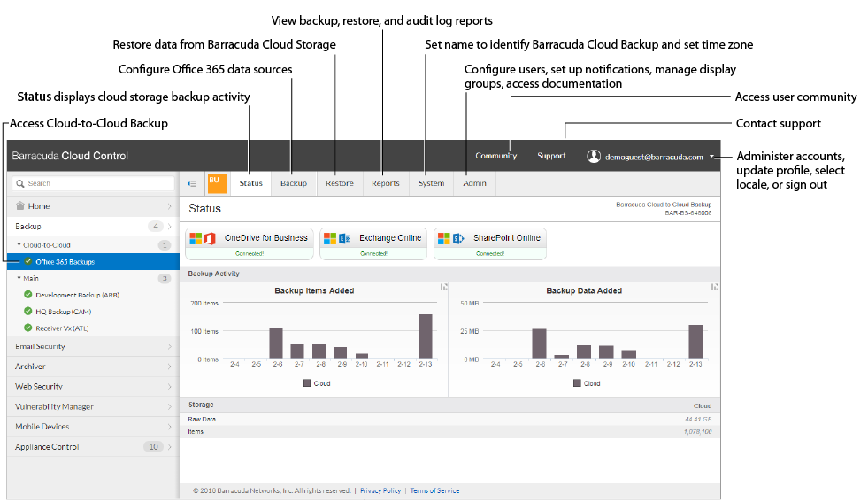This screenshot has width=868, height=502.
Task: Expand the Email Security section
Action: pos(92,346)
